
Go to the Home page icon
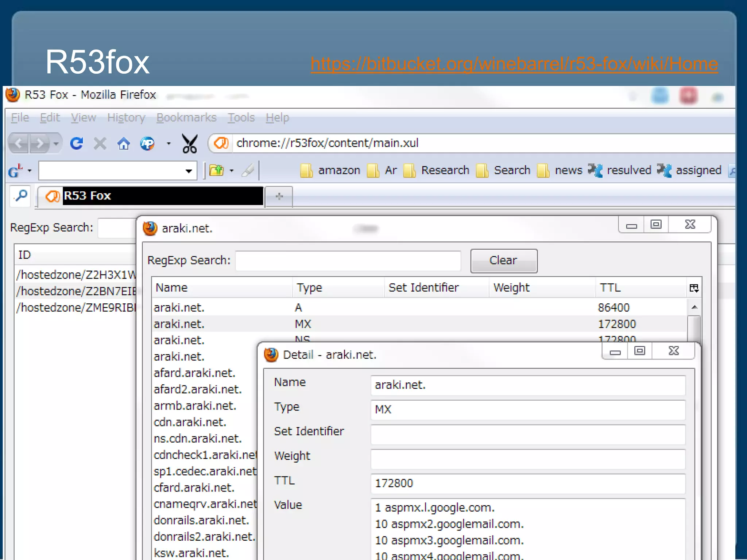[124, 144]
